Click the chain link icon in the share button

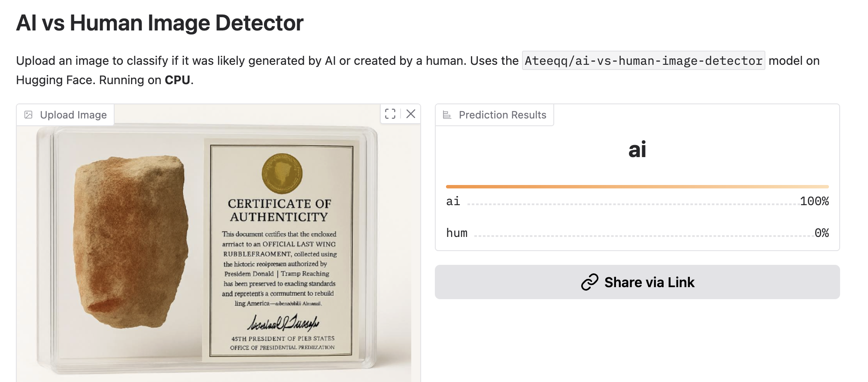(x=589, y=282)
